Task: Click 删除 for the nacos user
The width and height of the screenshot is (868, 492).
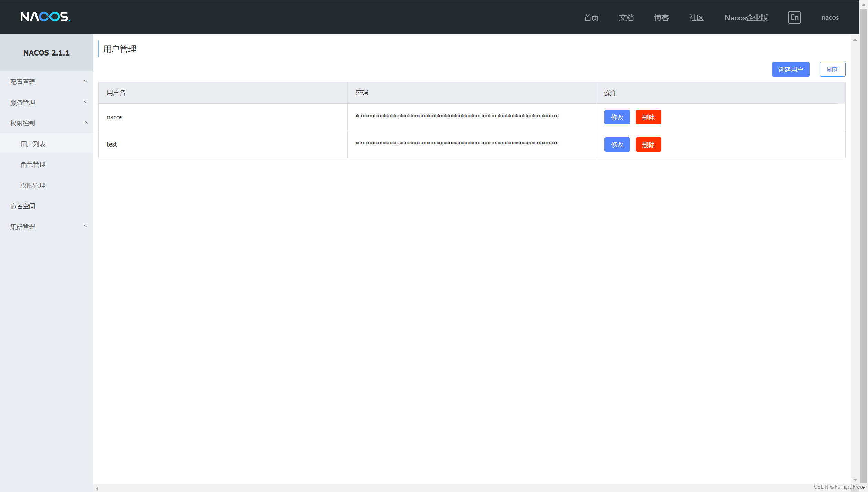Action: click(x=648, y=117)
